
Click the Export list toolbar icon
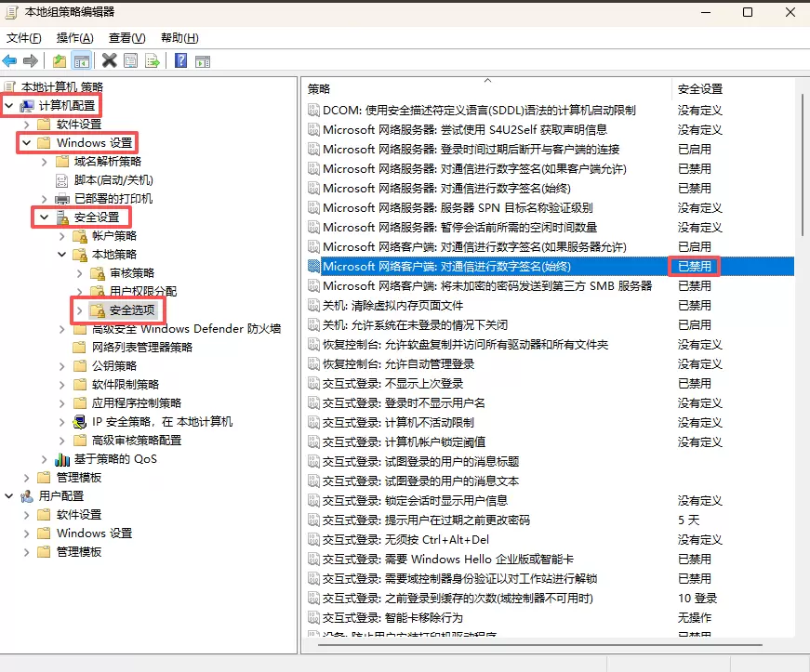152,61
